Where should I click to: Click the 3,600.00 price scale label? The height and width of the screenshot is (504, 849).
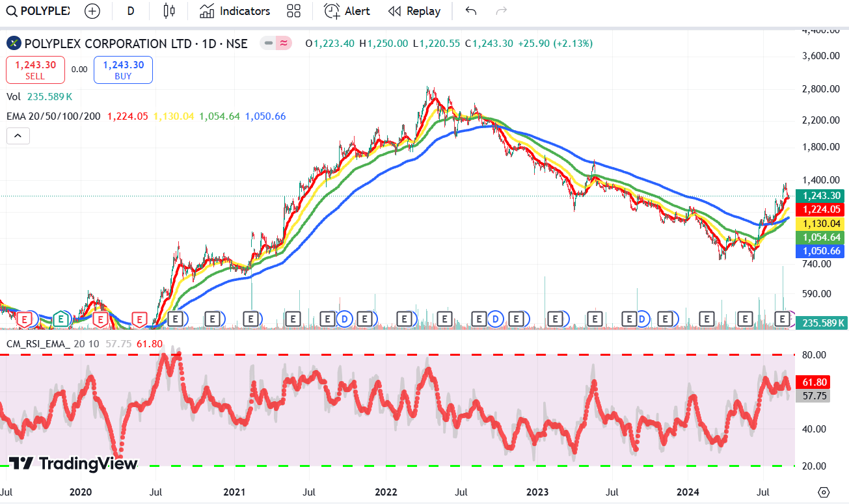tap(821, 56)
